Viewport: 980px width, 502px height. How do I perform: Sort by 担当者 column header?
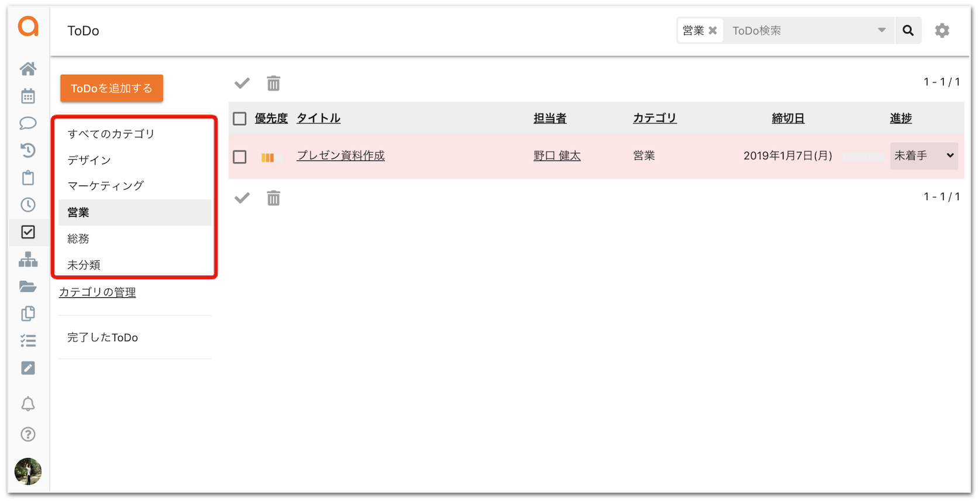[550, 118]
